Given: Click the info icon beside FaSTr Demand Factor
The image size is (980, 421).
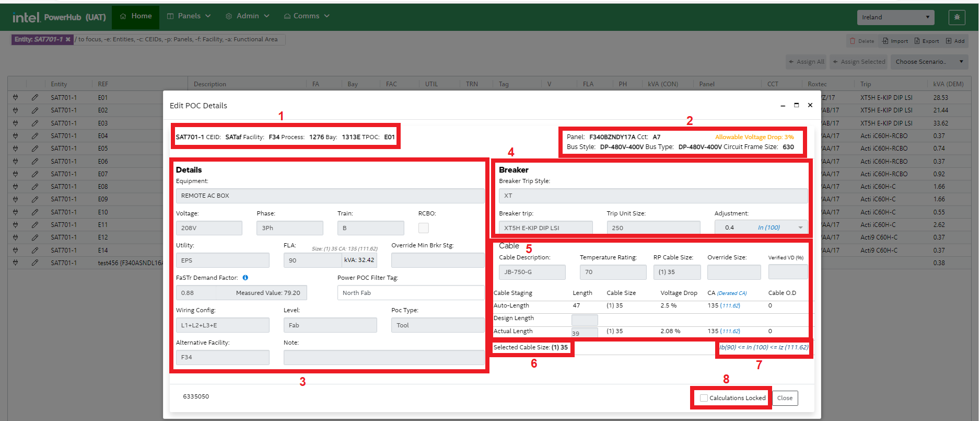Looking at the screenshot, I should pyautogui.click(x=246, y=278).
